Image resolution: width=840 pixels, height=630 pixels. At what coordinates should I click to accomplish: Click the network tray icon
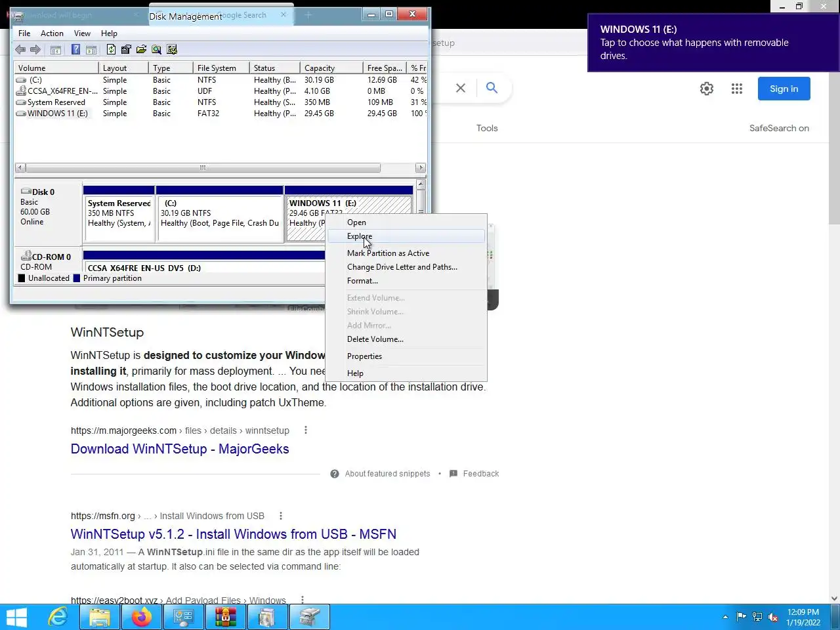click(757, 617)
